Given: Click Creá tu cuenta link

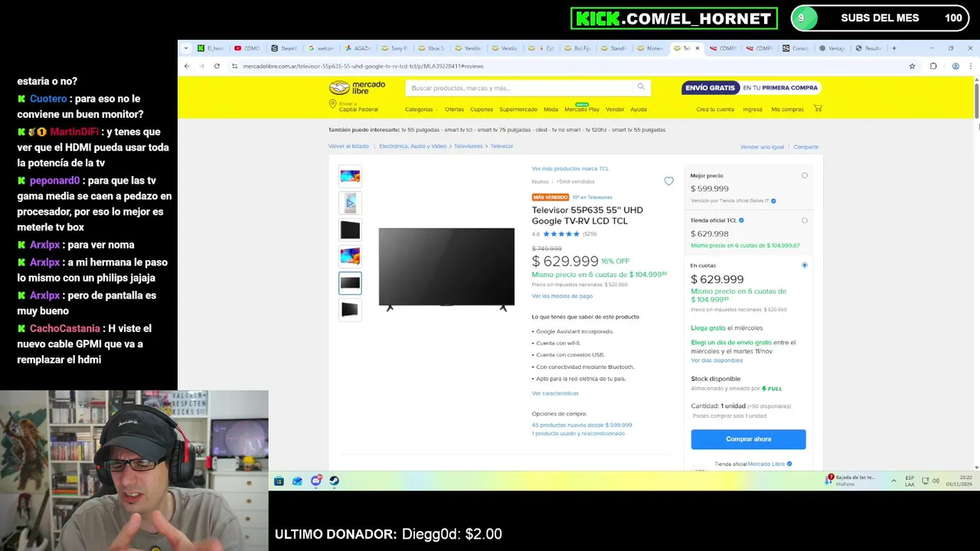Looking at the screenshot, I should (x=715, y=109).
